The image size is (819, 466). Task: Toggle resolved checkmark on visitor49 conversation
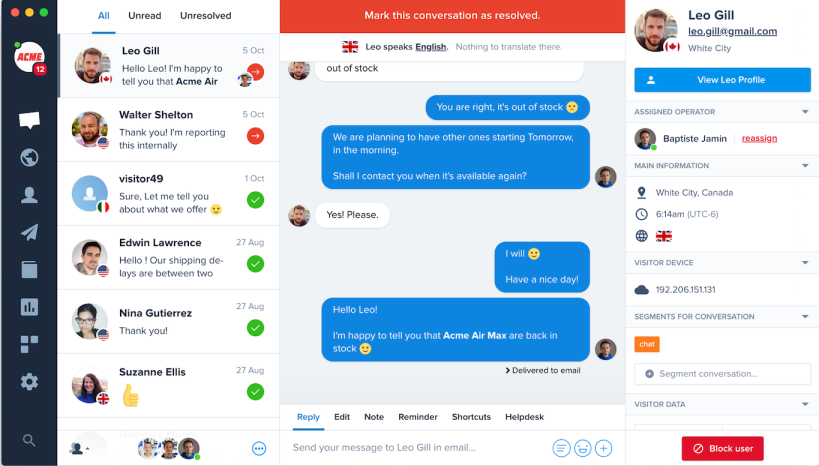[x=255, y=200]
